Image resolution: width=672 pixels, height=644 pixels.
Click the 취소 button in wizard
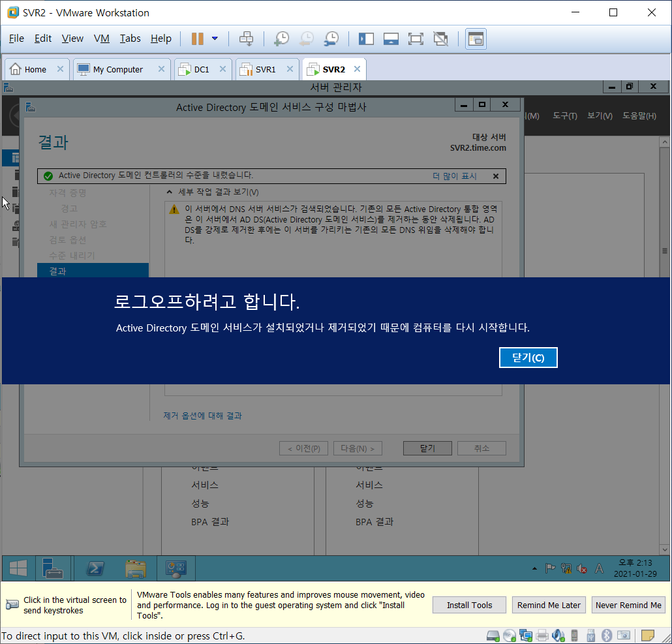point(481,448)
